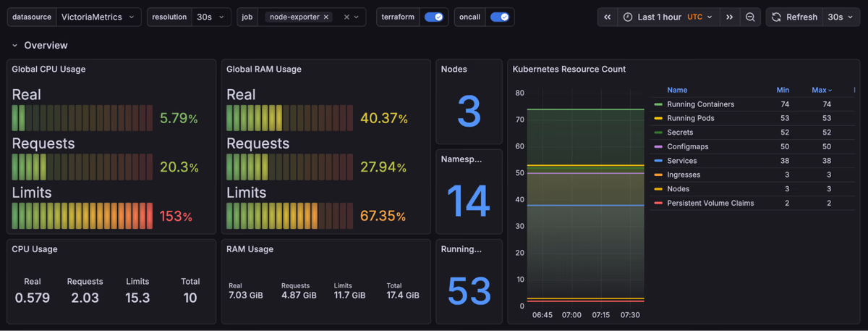Clear all job filter values
Viewport: 868px width, 331px height.
click(x=346, y=17)
